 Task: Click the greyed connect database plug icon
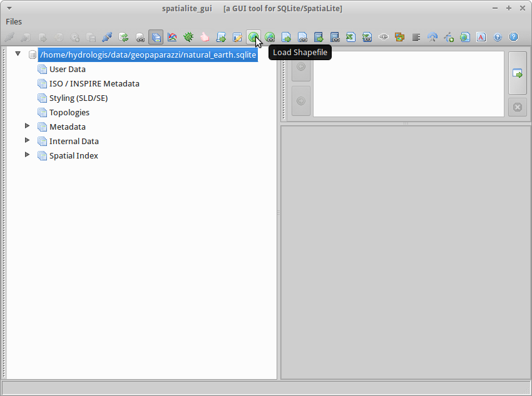click(x=9, y=37)
